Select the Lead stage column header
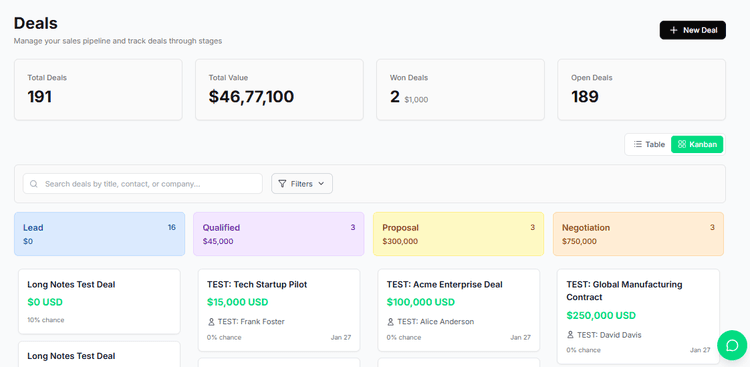 tap(99, 234)
